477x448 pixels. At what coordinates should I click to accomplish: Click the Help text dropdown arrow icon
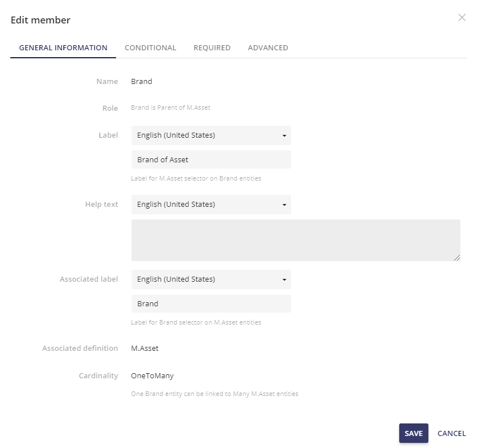point(284,204)
